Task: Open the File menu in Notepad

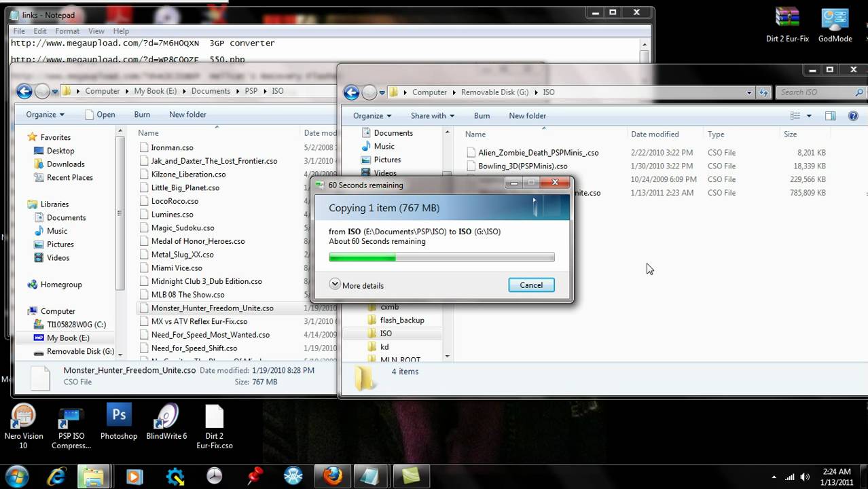Action: pyautogui.click(x=19, y=31)
